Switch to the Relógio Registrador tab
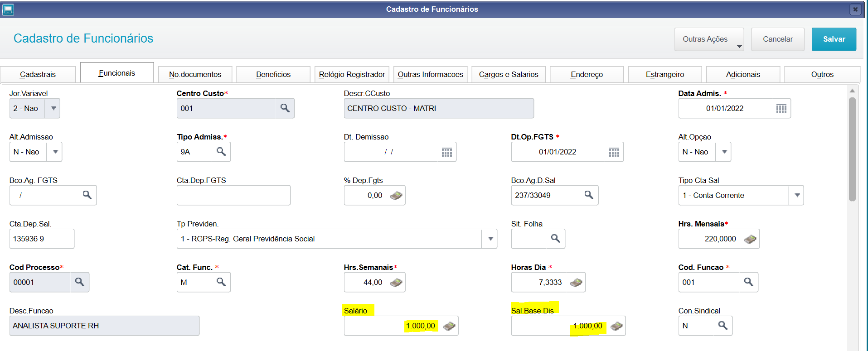This screenshot has width=868, height=351. pos(352,74)
